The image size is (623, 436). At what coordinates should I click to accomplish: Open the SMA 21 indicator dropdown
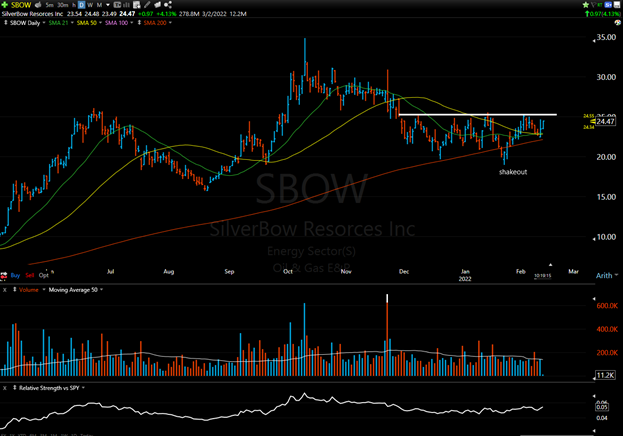tap(72, 23)
